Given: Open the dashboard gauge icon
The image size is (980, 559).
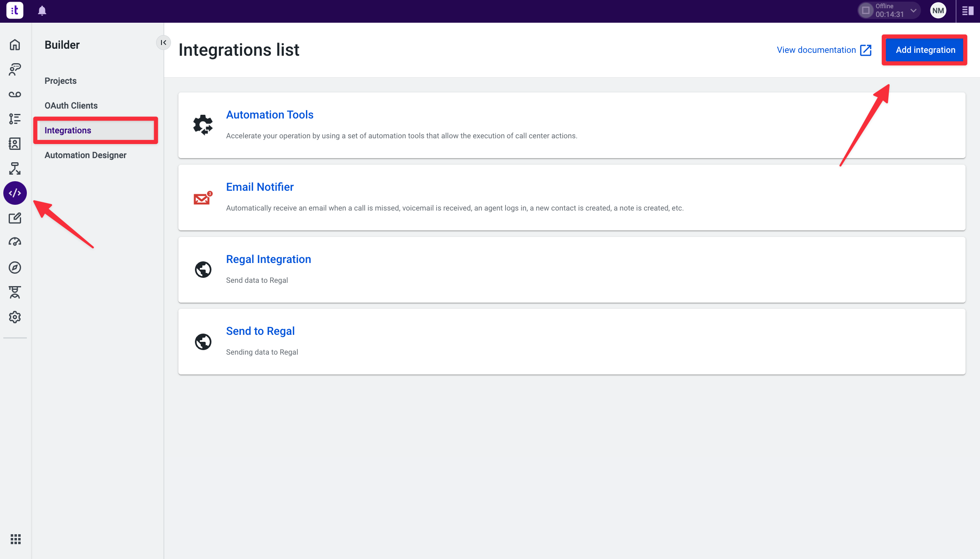Looking at the screenshot, I should coord(15,242).
